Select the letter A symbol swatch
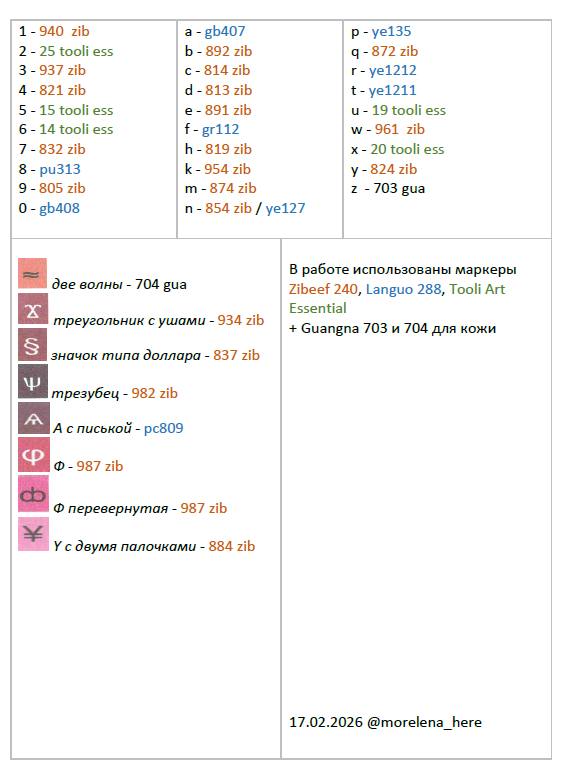Image resolution: width=564 pixels, height=772 pixels. coord(34,418)
